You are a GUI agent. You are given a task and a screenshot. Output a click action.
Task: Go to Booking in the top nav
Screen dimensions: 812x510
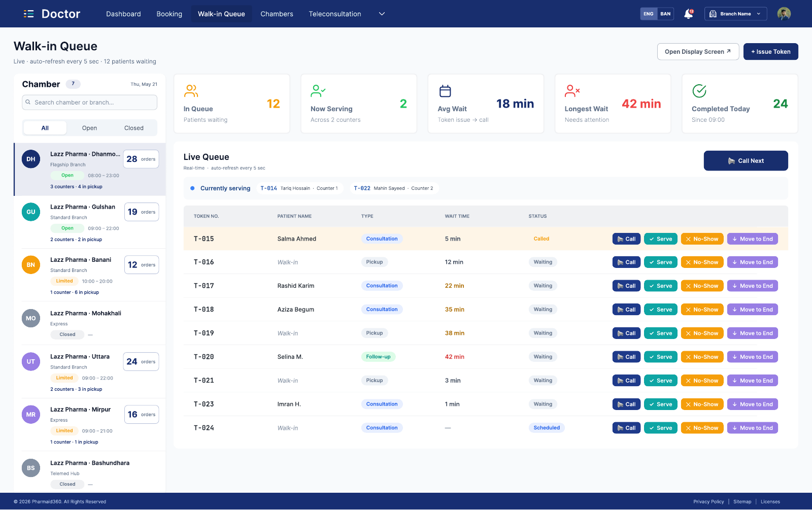coord(169,14)
